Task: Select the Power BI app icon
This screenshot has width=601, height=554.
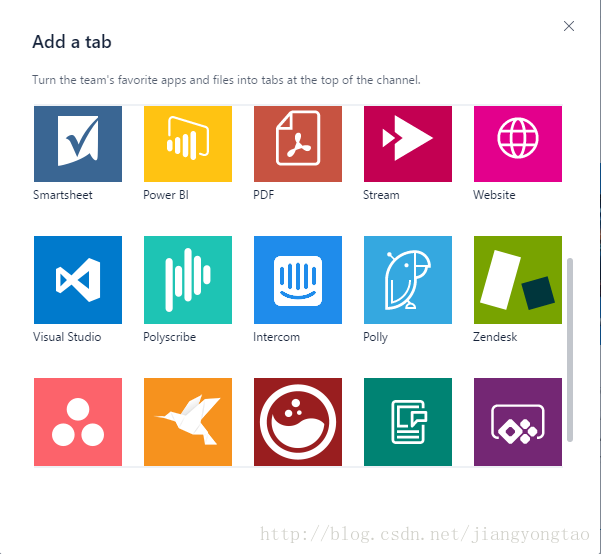Action: [x=188, y=144]
